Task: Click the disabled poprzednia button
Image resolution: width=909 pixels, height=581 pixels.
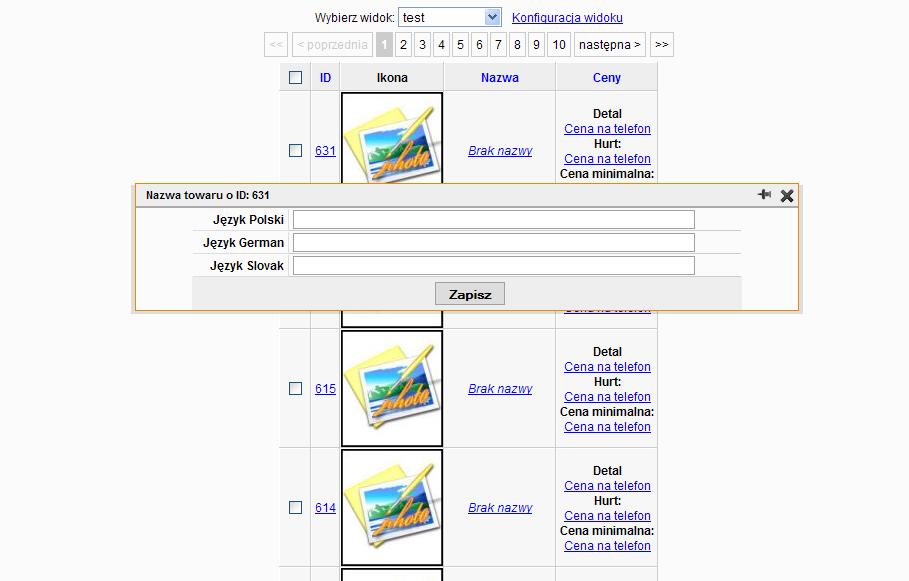Action: [332, 45]
